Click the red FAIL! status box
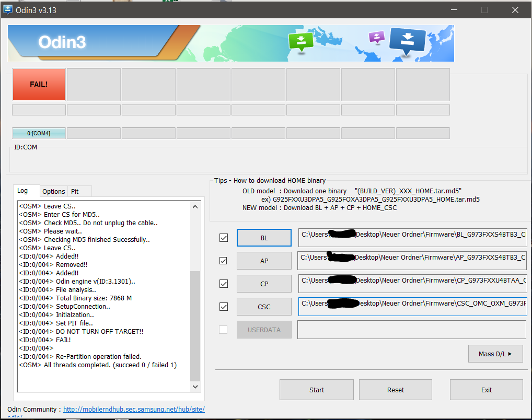This screenshot has width=532, height=420. click(39, 85)
